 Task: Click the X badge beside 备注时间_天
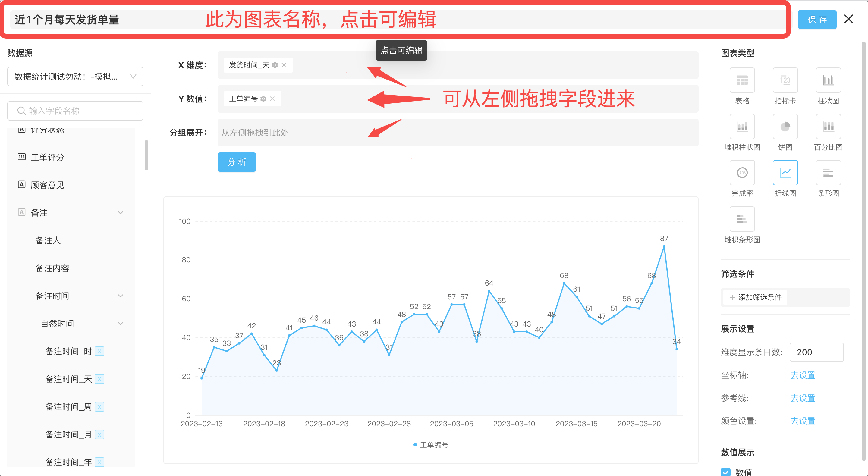pyautogui.click(x=99, y=379)
